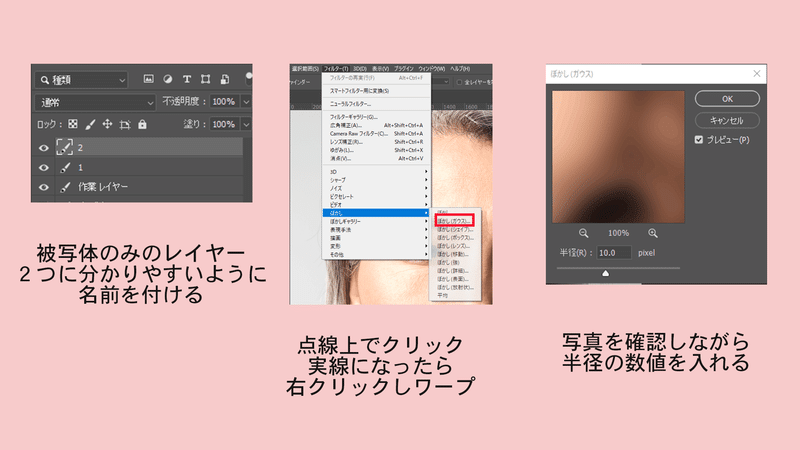
Task: Select the highlighted ぼかし menu entry
Action: pos(377,213)
